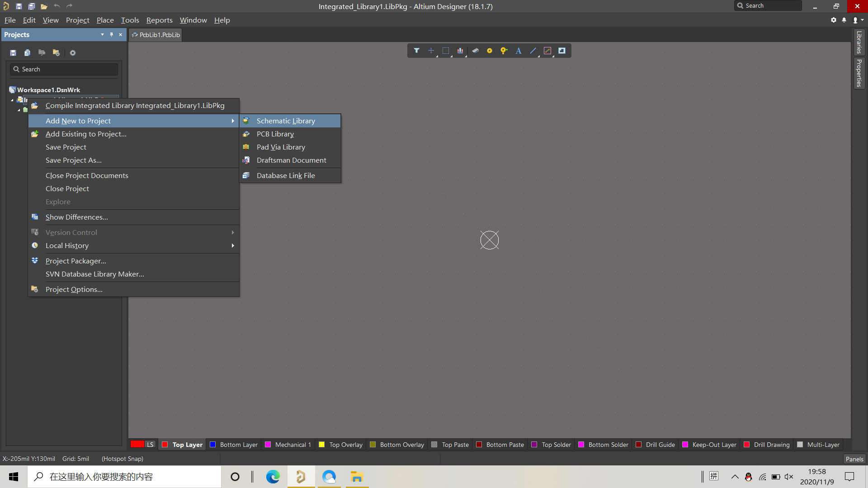The image size is (868, 488).
Task: Click Add Existing to Project entry
Action: point(134,134)
